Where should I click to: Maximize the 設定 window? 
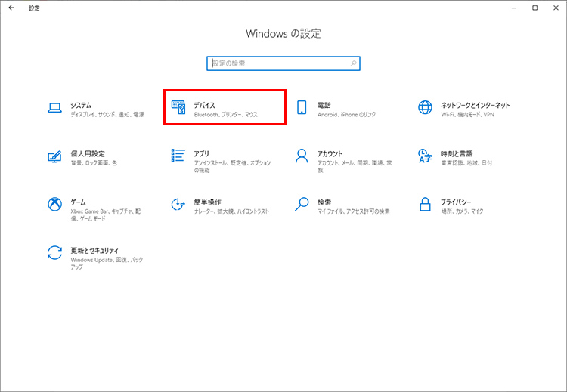tap(534, 8)
